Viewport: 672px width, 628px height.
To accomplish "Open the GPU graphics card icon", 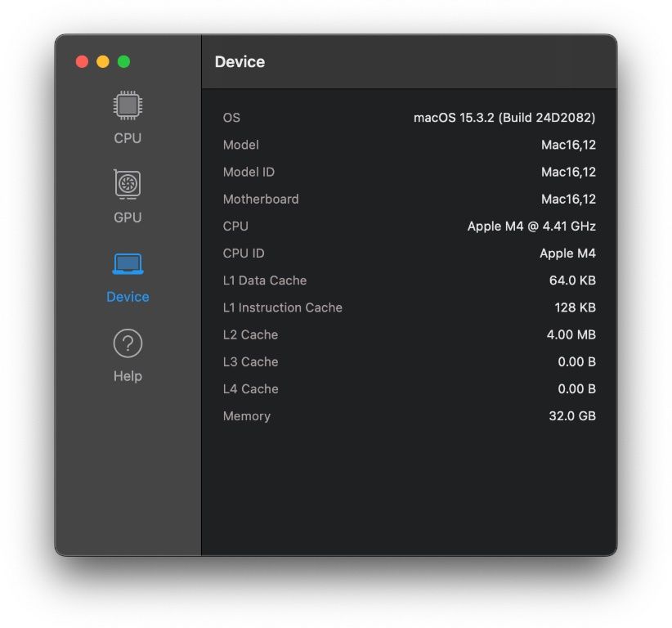I will [x=128, y=184].
